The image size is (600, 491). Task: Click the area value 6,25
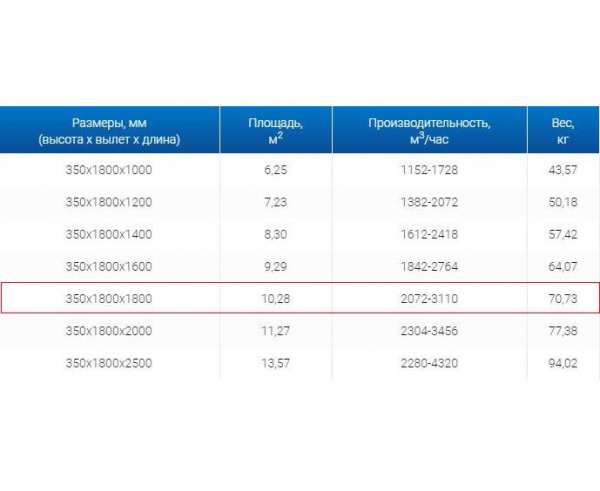coord(276,170)
